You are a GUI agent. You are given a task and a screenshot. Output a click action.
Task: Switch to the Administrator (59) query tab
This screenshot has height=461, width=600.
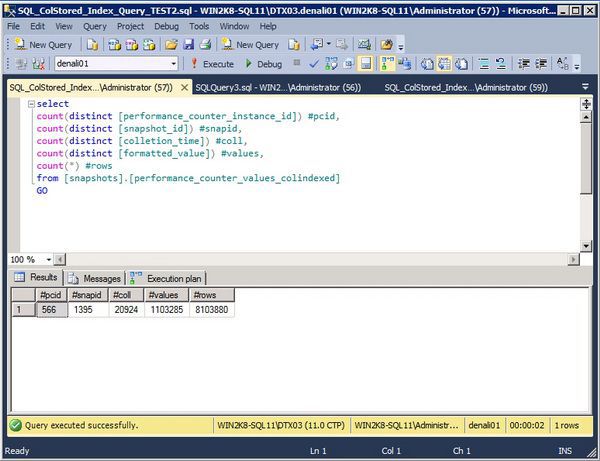click(466, 88)
